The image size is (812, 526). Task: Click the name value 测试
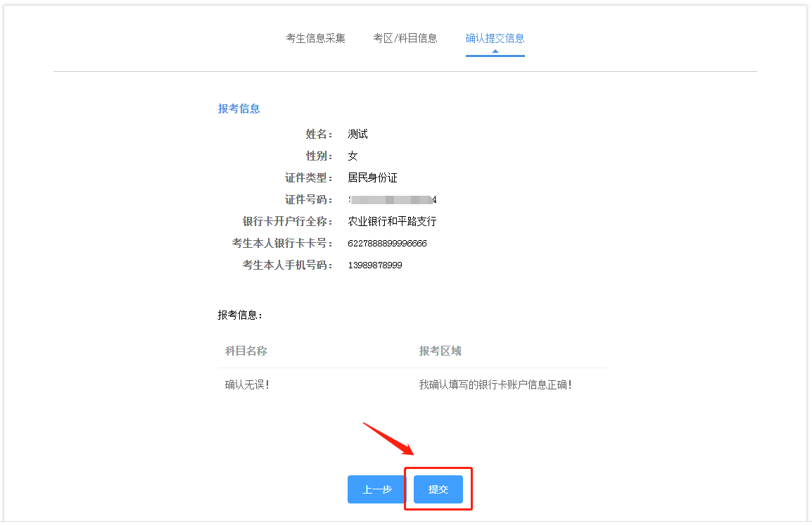pyautogui.click(x=358, y=134)
